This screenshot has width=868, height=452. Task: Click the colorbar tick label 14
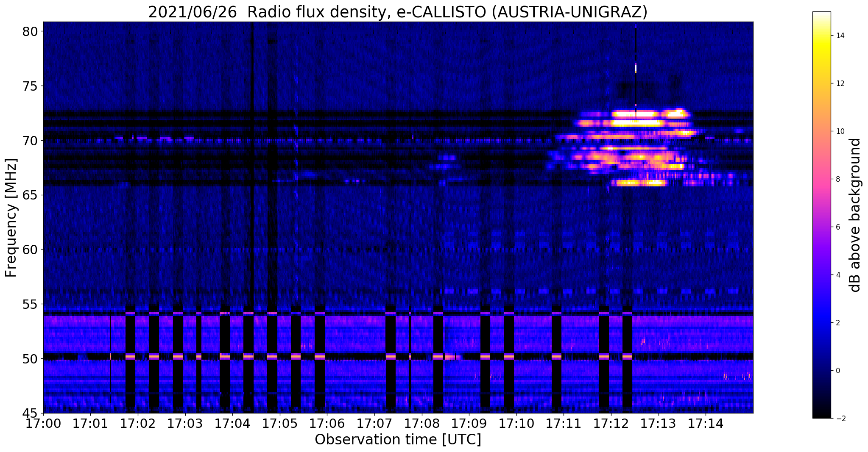840,36
